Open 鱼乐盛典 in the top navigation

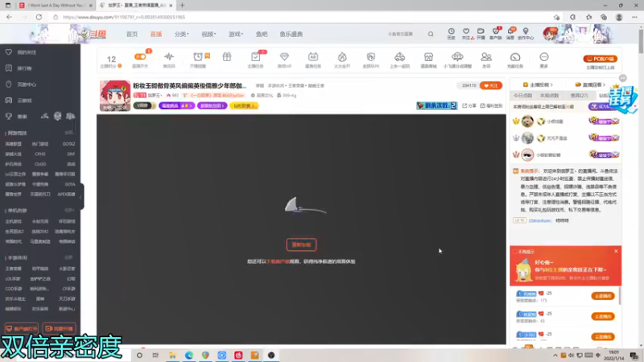pyautogui.click(x=291, y=34)
